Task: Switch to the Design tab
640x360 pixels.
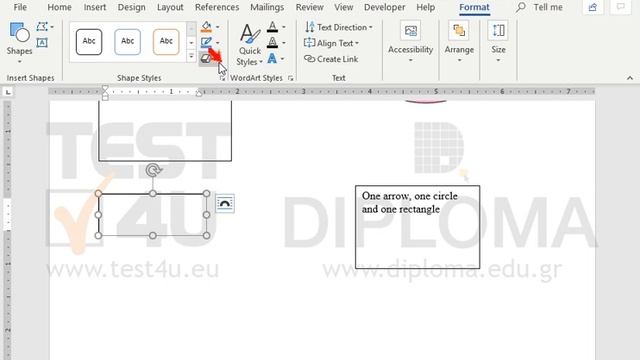Action: [x=131, y=7]
